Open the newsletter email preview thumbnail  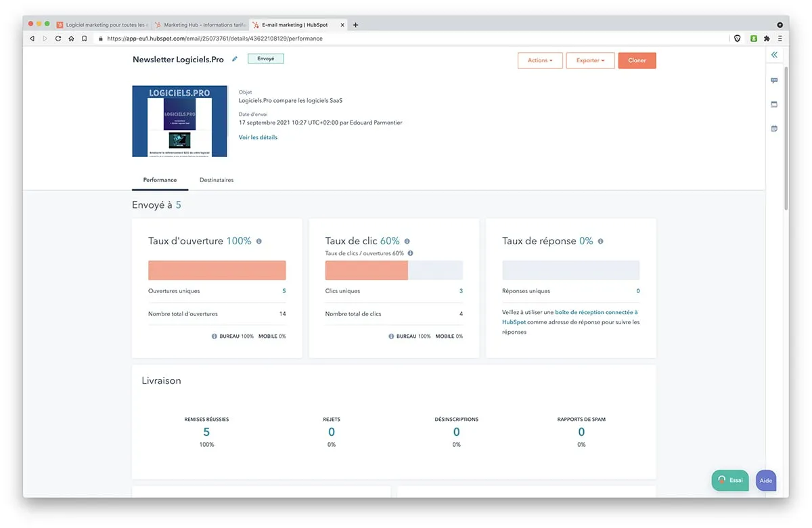click(x=180, y=121)
